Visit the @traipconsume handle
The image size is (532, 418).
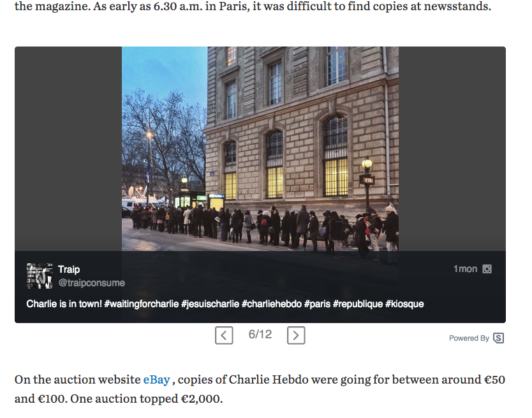tap(92, 283)
